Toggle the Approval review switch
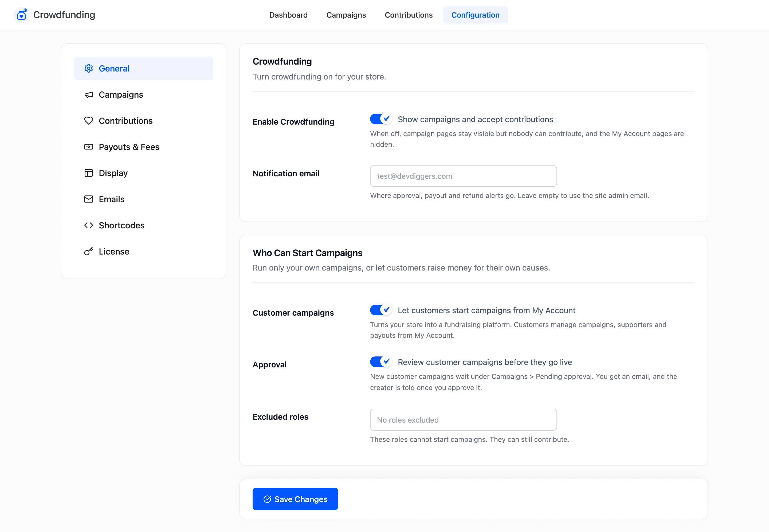The height and width of the screenshot is (532, 769). coord(381,362)
